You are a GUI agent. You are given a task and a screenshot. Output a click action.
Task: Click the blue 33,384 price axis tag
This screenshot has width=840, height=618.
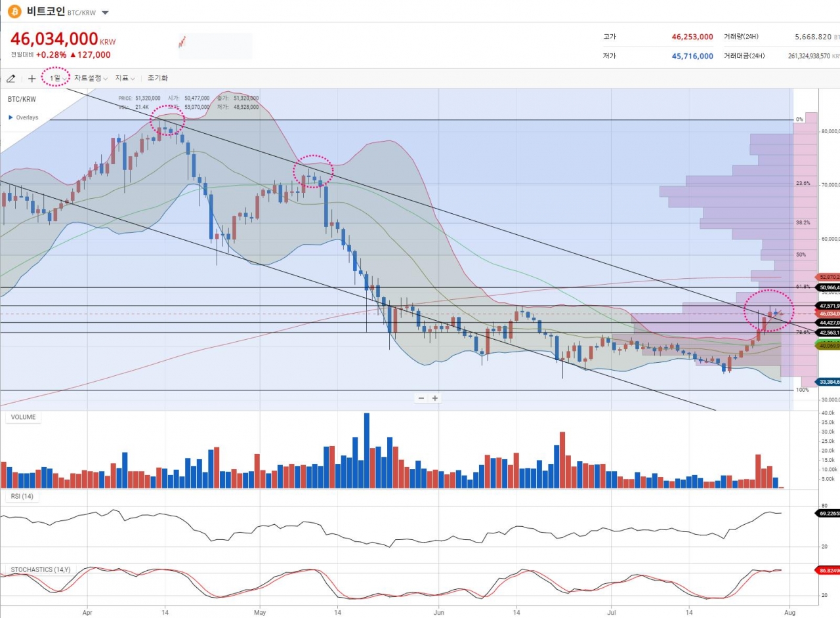pyautogui.click(x=828, y=382)
